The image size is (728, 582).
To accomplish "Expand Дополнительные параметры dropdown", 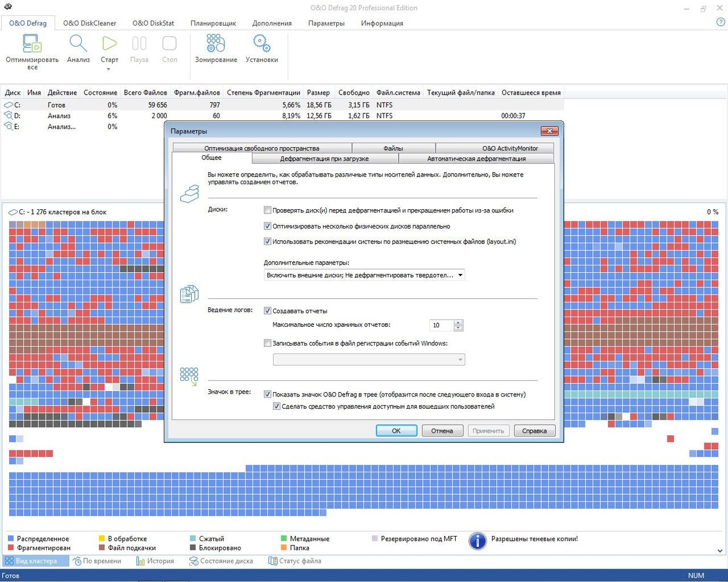I will click(x=364, y=275).
